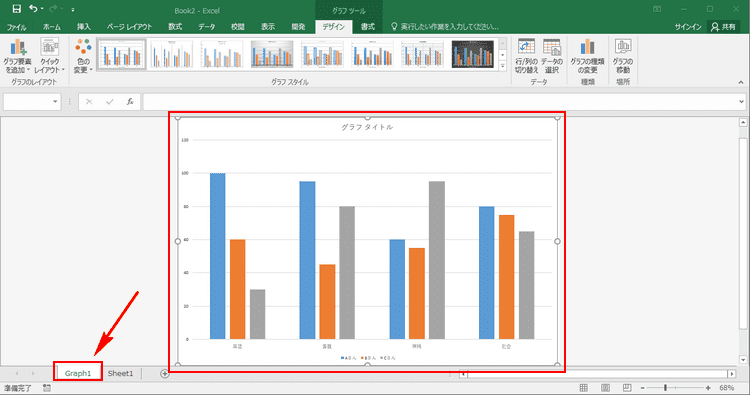Open the 数式 tab
The height and width of the screenshot is (395, 750).
175,27
